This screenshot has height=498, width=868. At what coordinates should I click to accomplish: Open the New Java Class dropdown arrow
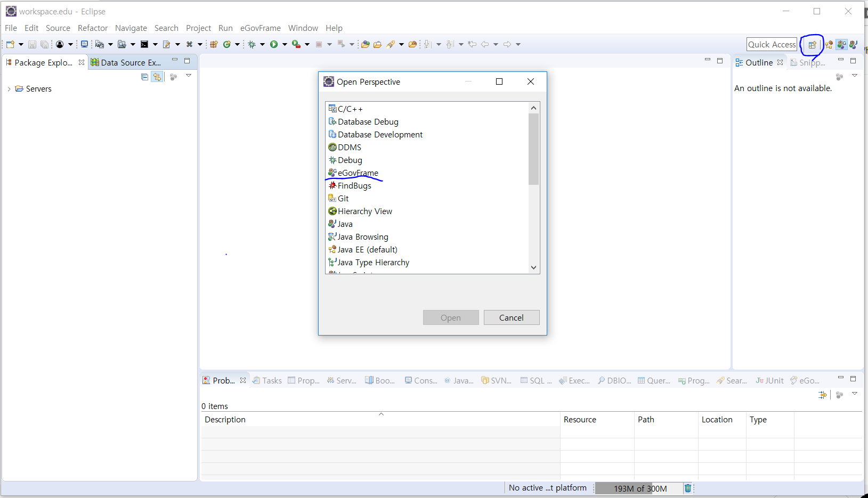point(237,44)
